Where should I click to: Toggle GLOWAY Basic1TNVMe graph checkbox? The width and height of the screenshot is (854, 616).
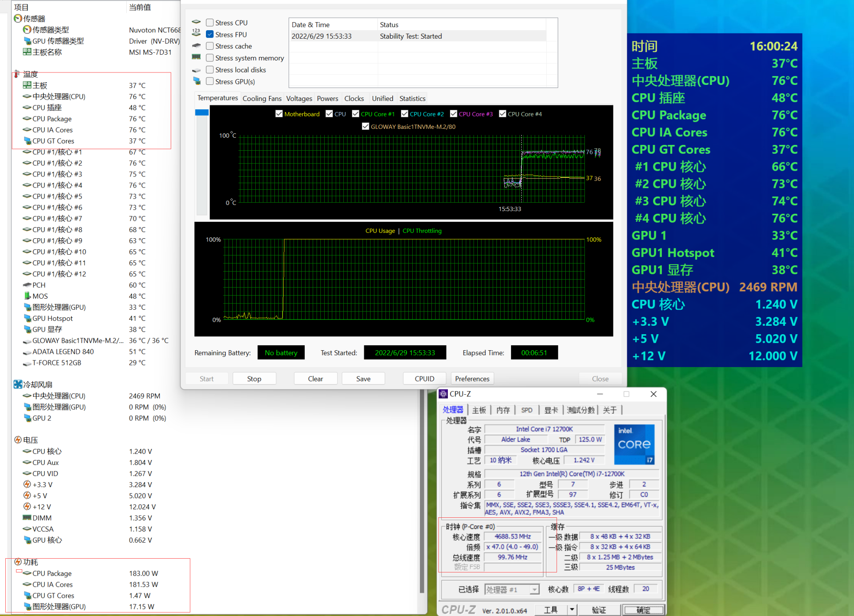(x=366, y=126)
